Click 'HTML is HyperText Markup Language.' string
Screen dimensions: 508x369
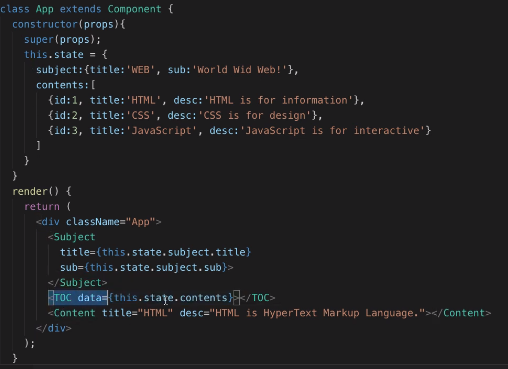317,313
